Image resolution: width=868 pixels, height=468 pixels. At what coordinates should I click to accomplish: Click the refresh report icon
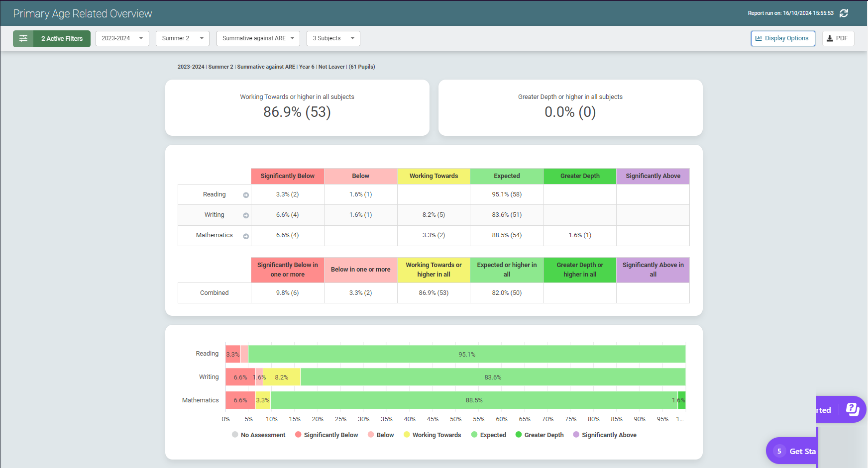point(844,13)
